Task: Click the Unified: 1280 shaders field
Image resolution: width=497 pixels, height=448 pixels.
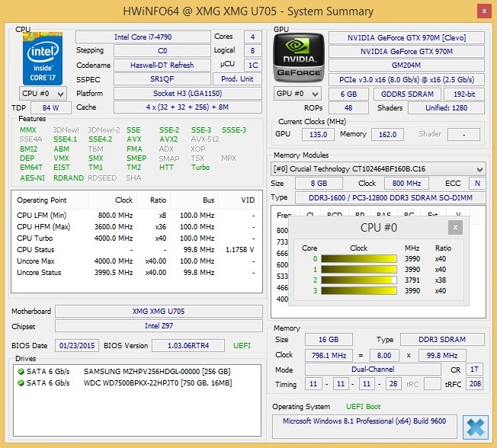Action: 446,107
